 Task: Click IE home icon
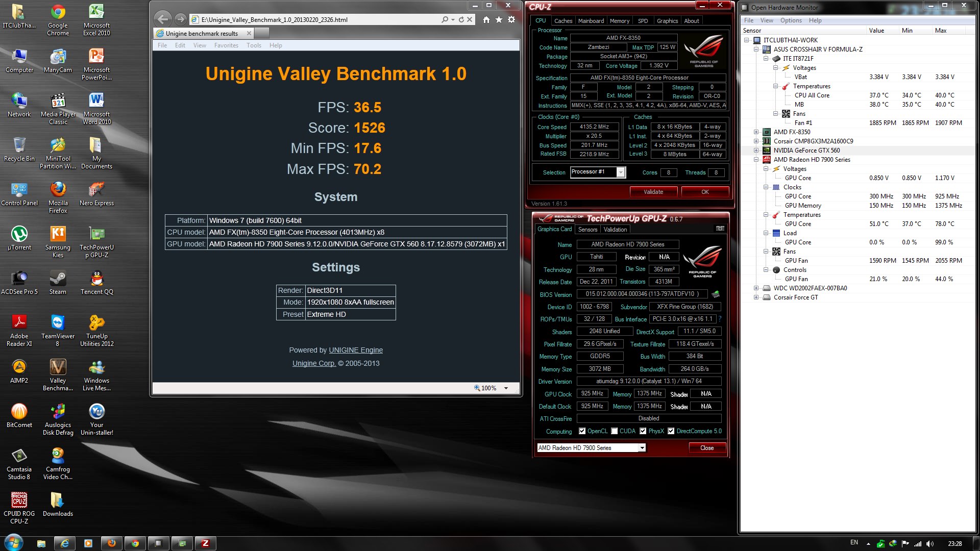[486, 19]
